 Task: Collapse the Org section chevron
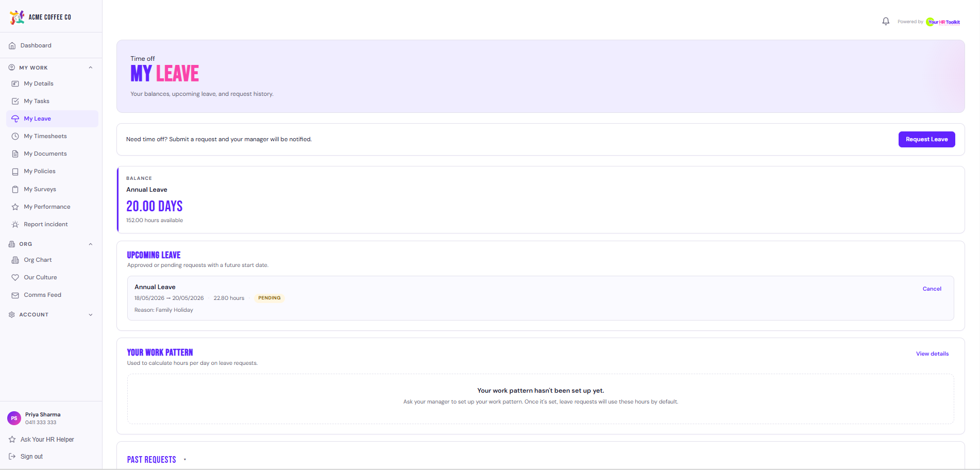[91, 244]
